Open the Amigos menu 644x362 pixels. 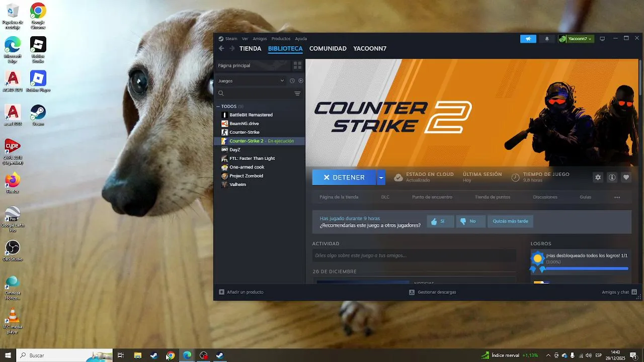click(x=260, y=39)
